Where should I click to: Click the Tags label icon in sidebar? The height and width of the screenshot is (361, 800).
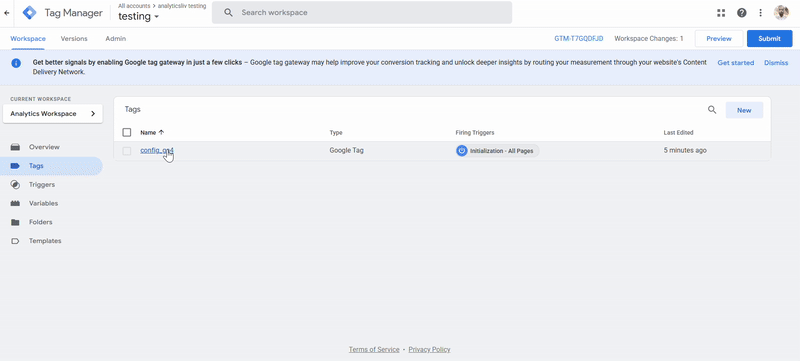pos(15,166)
